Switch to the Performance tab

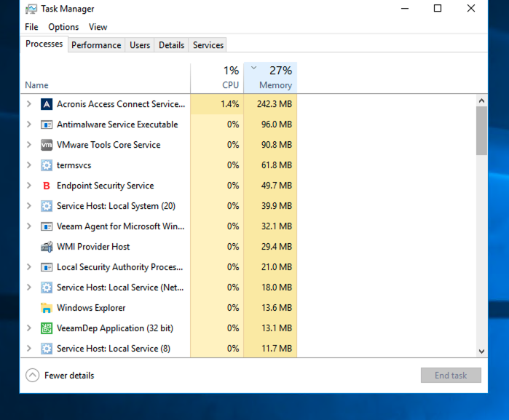(96, 45)
